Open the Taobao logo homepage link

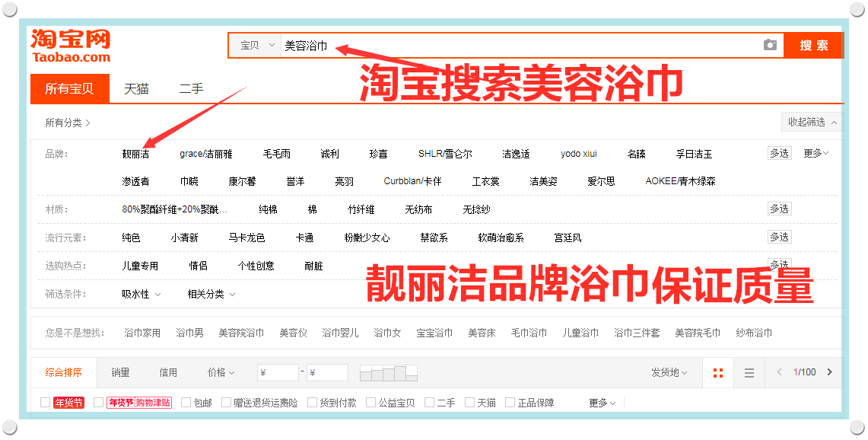[x=71, y=45]
